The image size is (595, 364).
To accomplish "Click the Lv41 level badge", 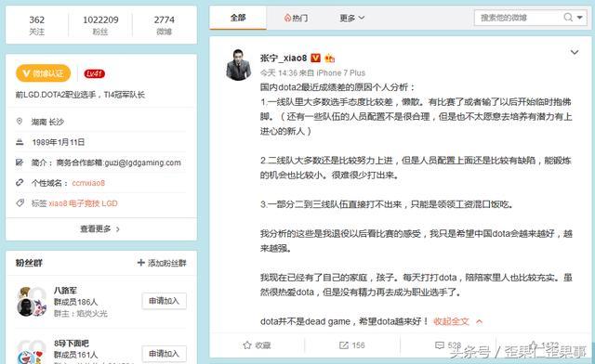I will coord(94,73).
